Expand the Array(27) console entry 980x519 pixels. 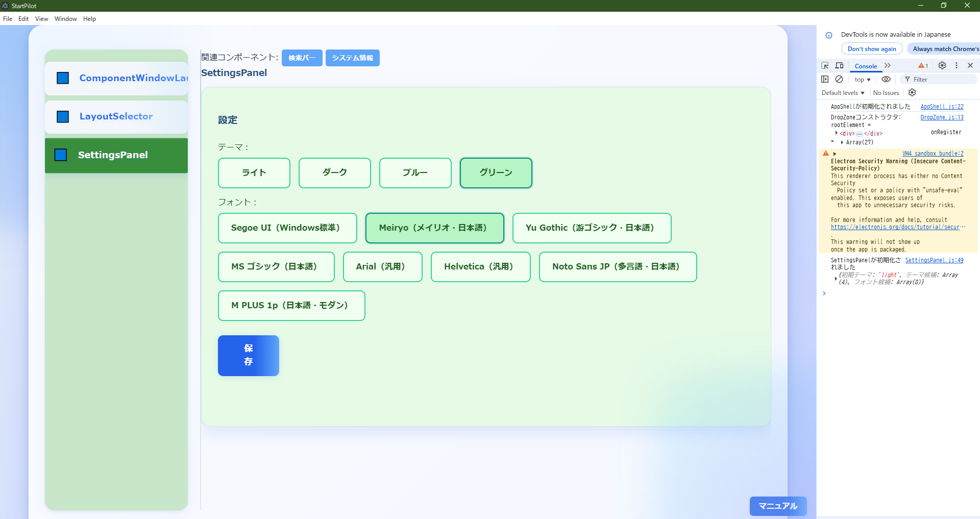tap(842, 142)
